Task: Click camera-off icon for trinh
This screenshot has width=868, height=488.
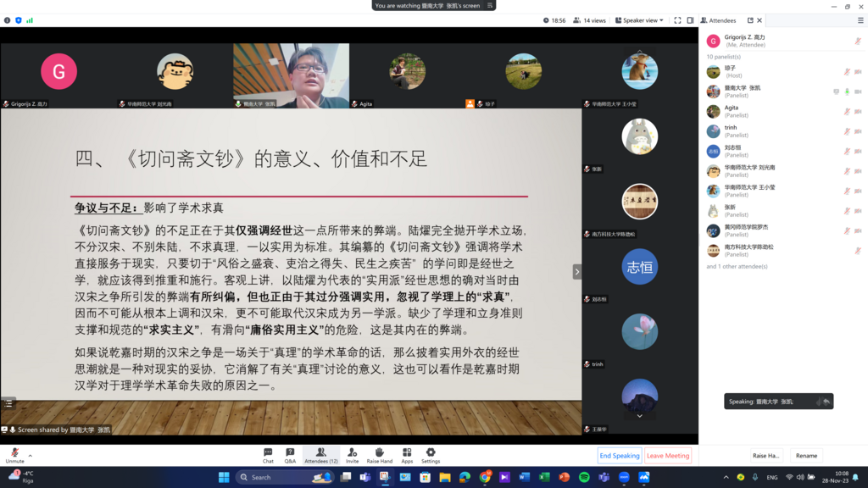Action: pos(858,131)
